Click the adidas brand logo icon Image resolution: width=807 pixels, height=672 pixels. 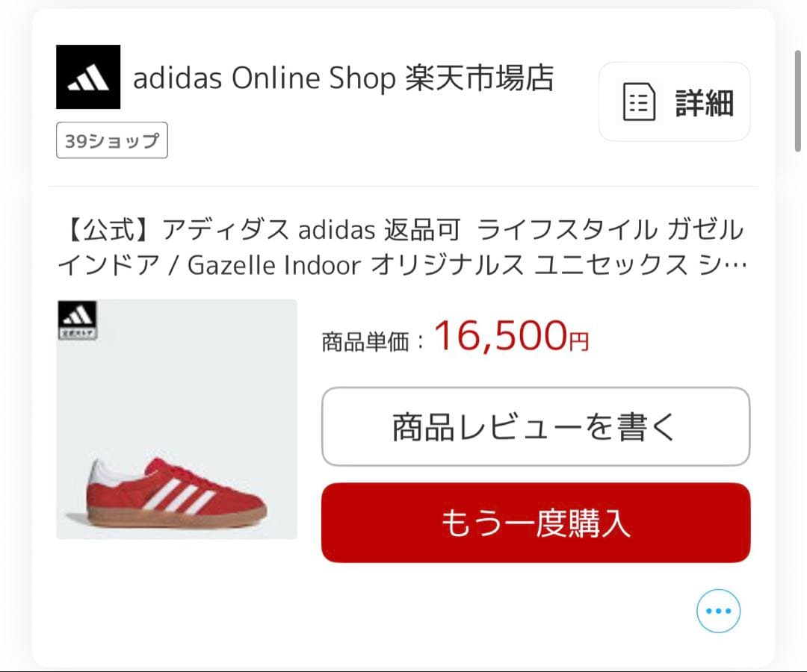coord(87,77)
